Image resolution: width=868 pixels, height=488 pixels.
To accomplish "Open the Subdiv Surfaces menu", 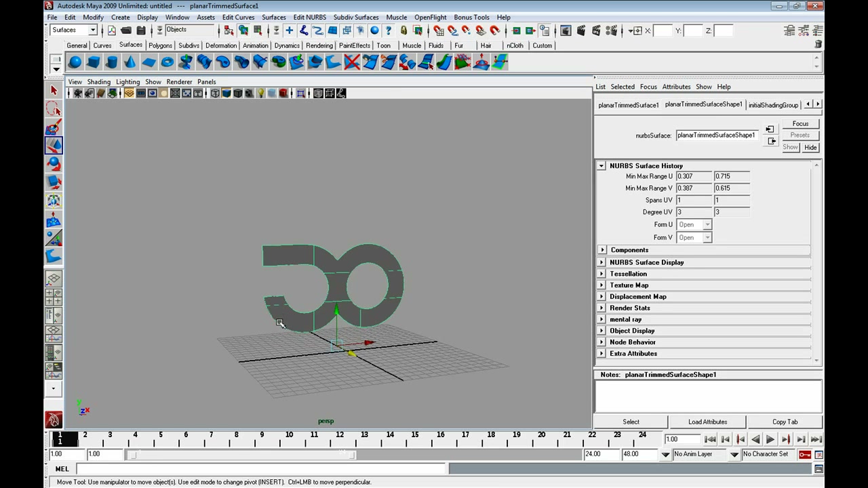I will [x=356, y=17].
